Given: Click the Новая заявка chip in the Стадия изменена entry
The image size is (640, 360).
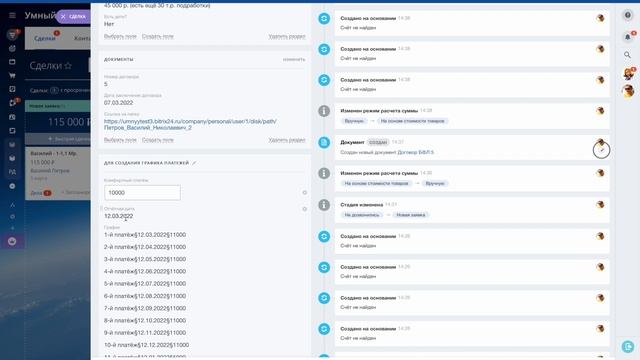Looking at the screenshot, I should [x=411, y=215].
